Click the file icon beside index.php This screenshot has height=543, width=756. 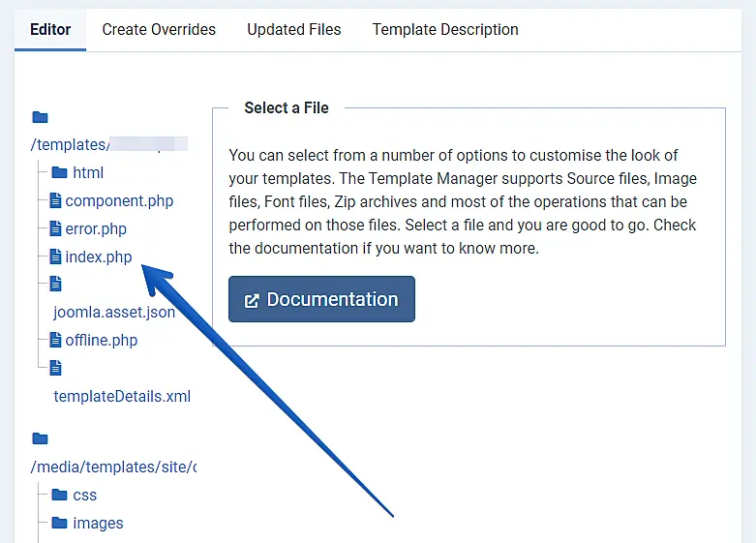[56, 257]
